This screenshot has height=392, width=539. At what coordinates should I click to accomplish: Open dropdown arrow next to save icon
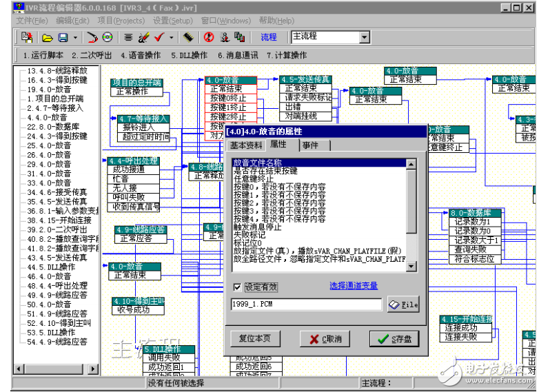(x=74, y=37)
